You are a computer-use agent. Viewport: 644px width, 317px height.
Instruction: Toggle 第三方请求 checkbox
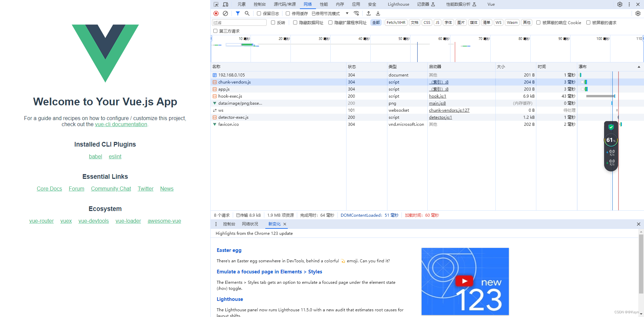tap(215, 31)
